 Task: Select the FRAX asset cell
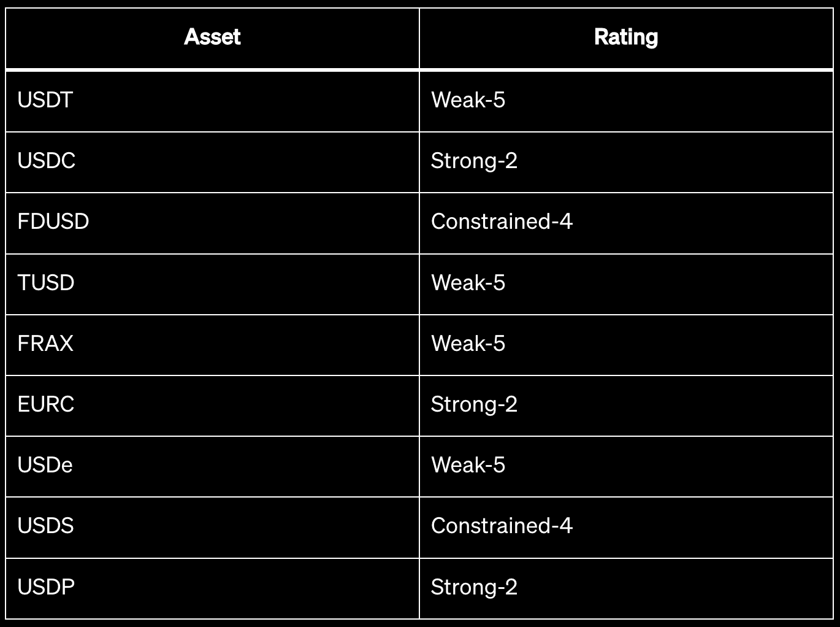[212, 344]
